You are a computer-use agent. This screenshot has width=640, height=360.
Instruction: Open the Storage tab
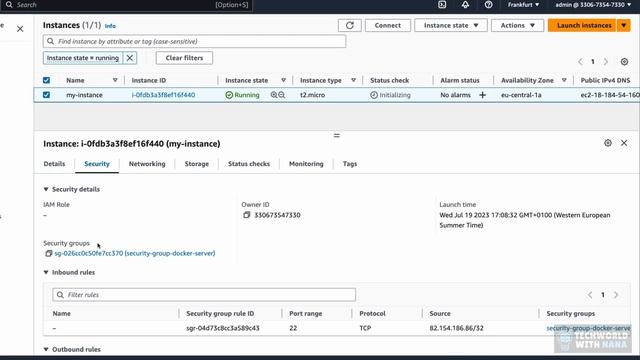click(197, 164)
